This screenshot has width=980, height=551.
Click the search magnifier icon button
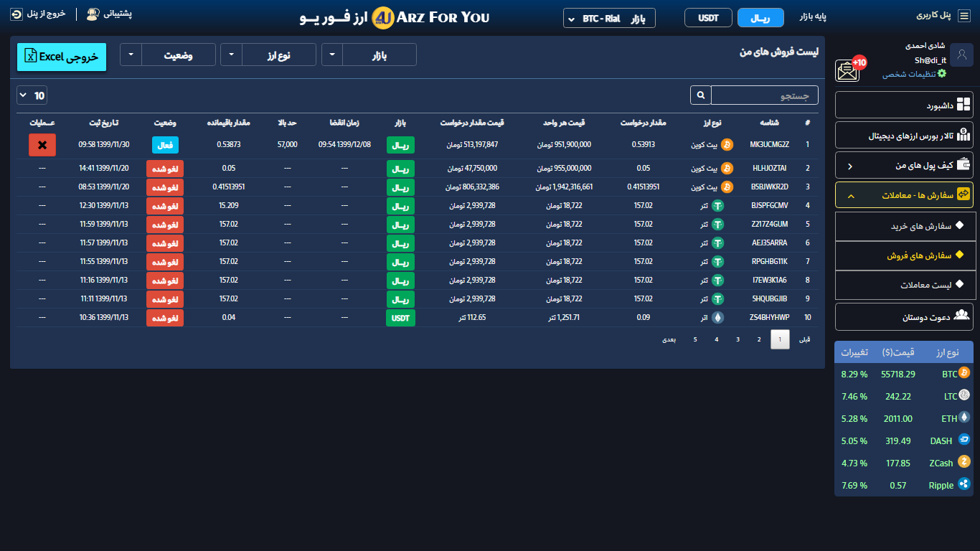tap(700, 95)
